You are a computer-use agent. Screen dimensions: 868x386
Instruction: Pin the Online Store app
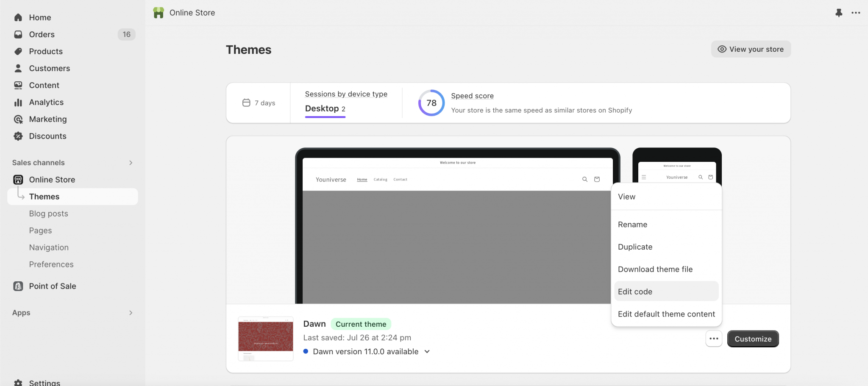(x=838, y=13)
